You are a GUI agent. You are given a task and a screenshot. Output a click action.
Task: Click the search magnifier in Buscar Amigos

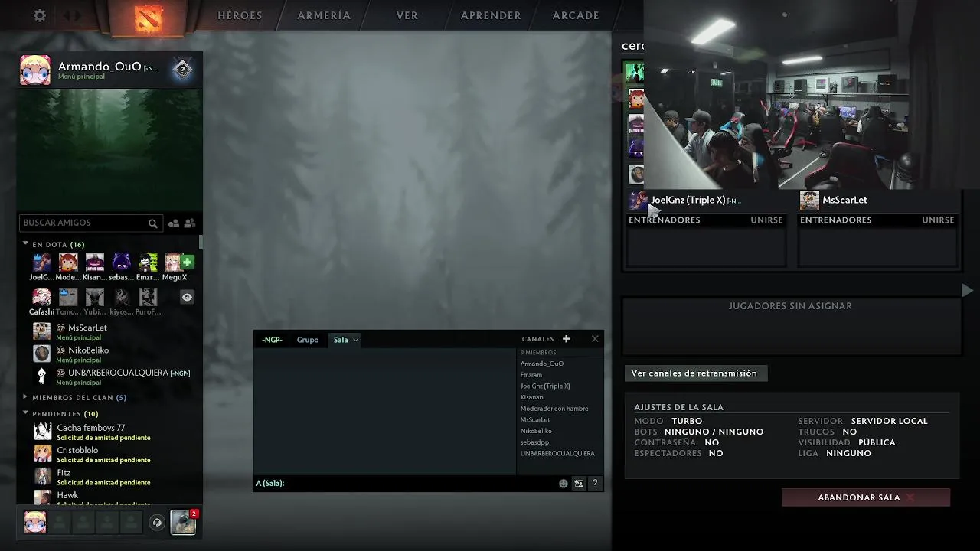(153, 223)
